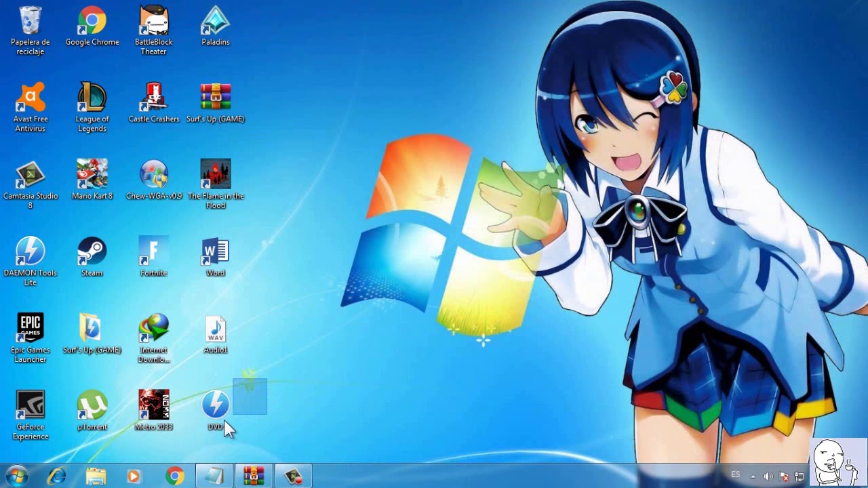Open the volume speaker tray icon
Viewport: 868px width, 488px height.
pyautogui.click(x=768, y=476)
